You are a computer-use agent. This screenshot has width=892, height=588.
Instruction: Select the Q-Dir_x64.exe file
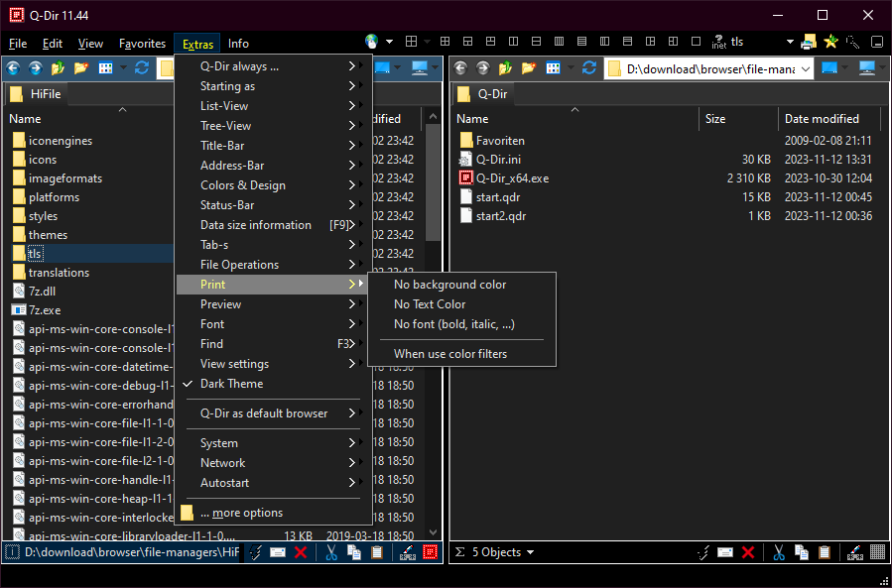512,178
